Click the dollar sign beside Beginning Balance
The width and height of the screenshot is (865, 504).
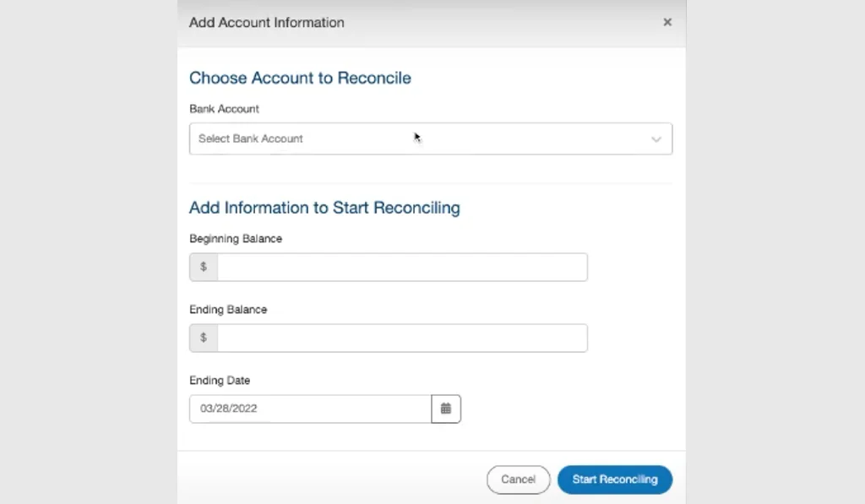[204, 267]
